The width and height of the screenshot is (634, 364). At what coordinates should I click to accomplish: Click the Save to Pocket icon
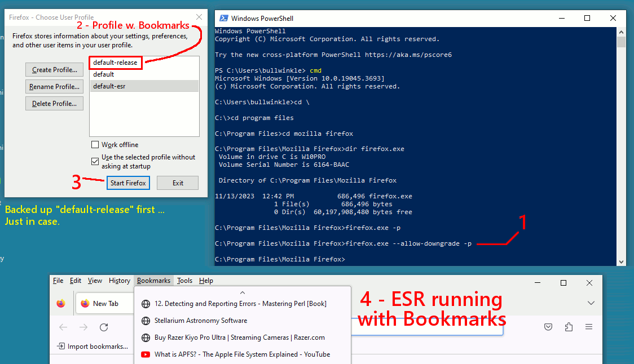click(548, 327)
